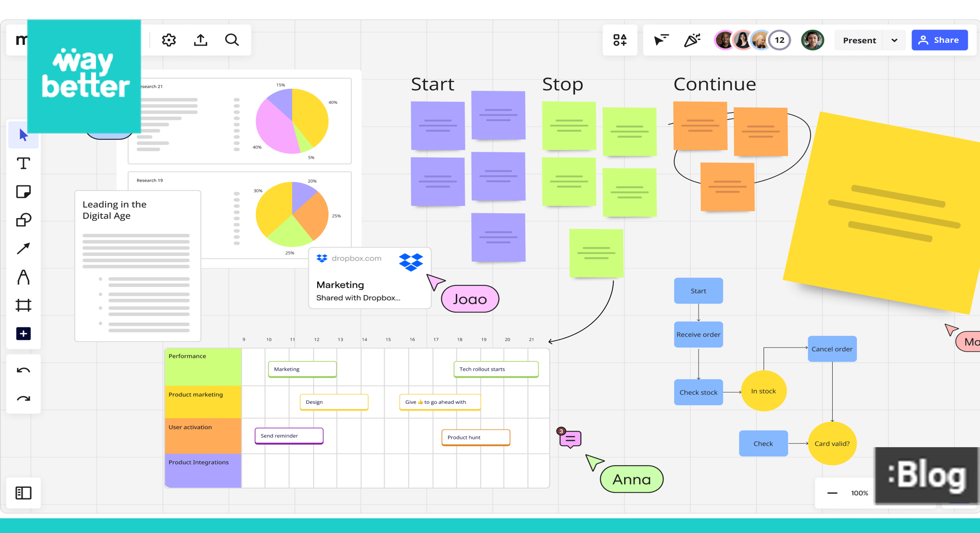Toggle the cursor visibility icon
980x533 pixels.
[661, 40]
